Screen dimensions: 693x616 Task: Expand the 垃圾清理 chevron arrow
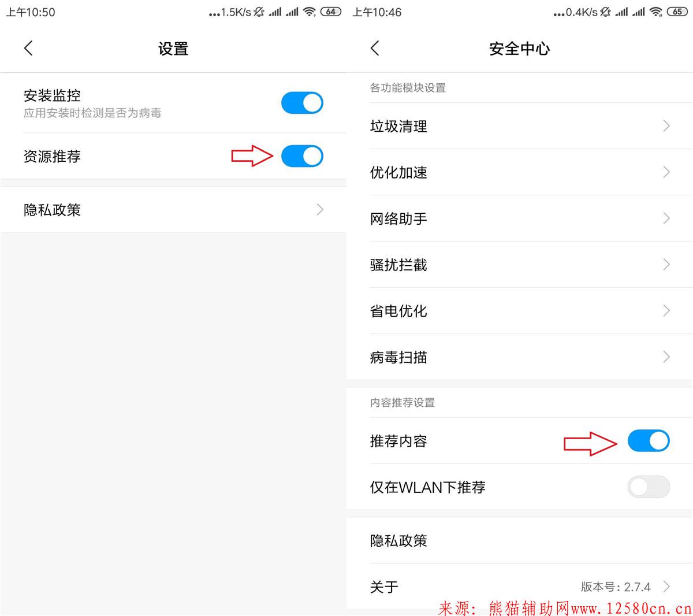point(666,126)
